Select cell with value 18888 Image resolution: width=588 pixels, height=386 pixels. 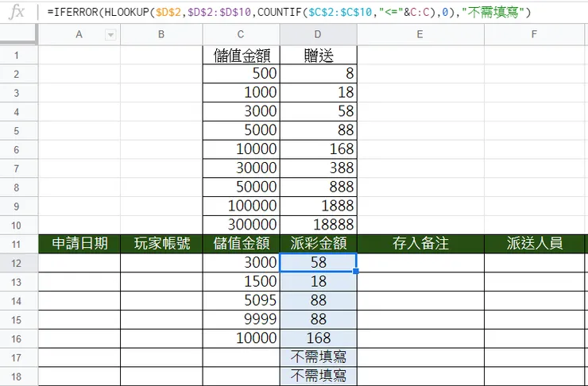[x=319, y=226]
